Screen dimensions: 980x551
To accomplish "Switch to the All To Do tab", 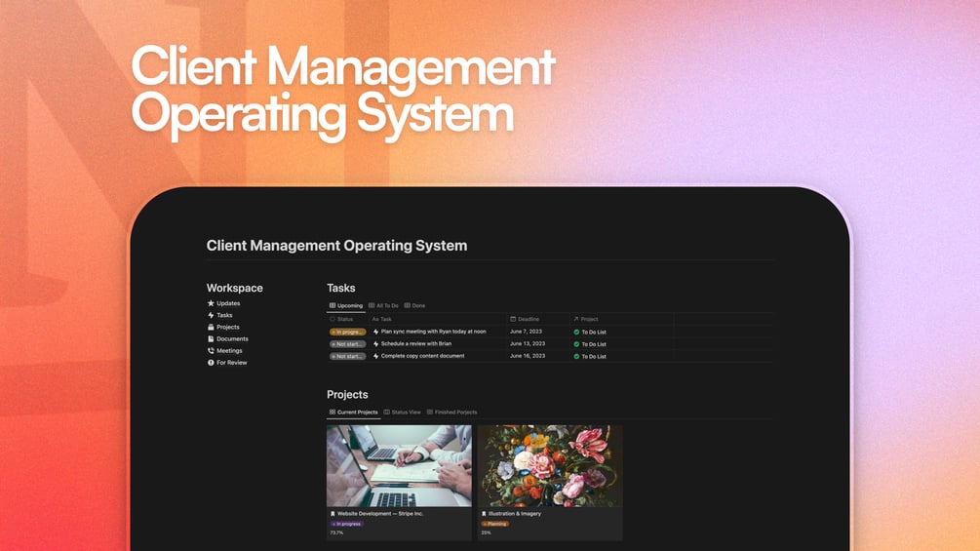I will (383, 305).
